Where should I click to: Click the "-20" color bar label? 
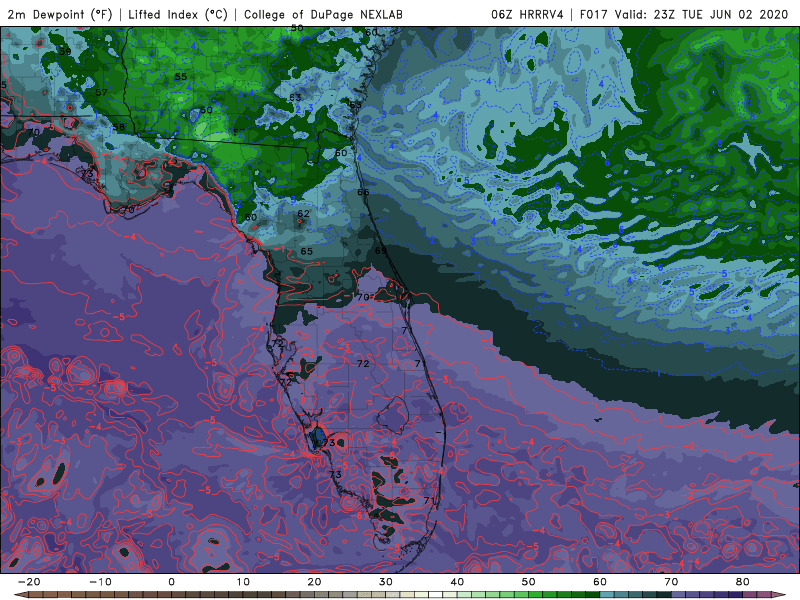coord(29,582)
